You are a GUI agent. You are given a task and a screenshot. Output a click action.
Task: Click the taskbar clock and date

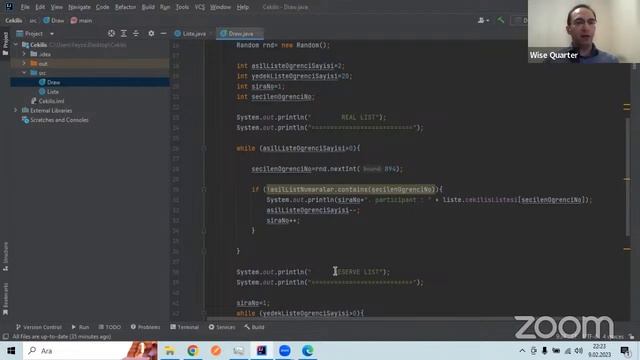click(x=600, y=351)
